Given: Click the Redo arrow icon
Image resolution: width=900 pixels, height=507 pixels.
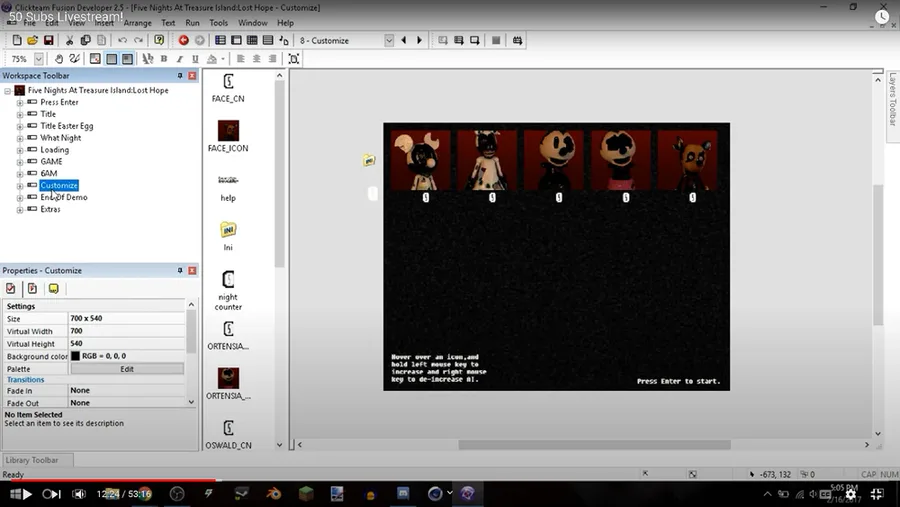Looking at the screenshot, I should [x=138, y=40].
